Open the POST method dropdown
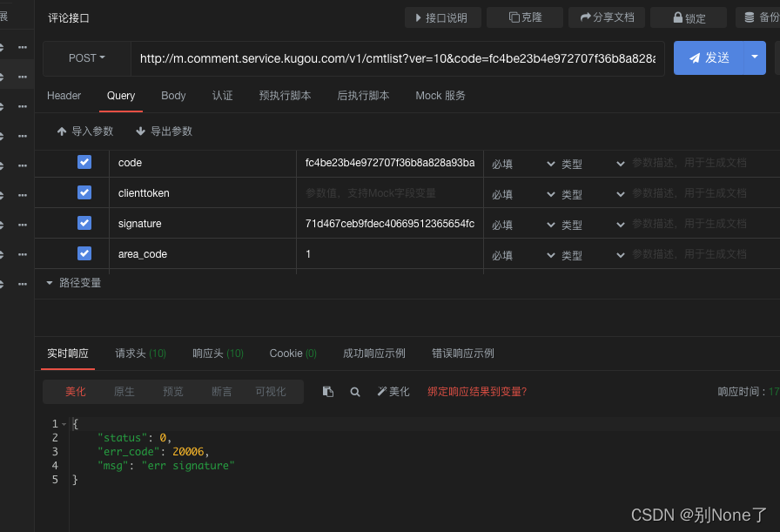Image resolution: width=780 pixels, height=532 pixels. point(86,58)
